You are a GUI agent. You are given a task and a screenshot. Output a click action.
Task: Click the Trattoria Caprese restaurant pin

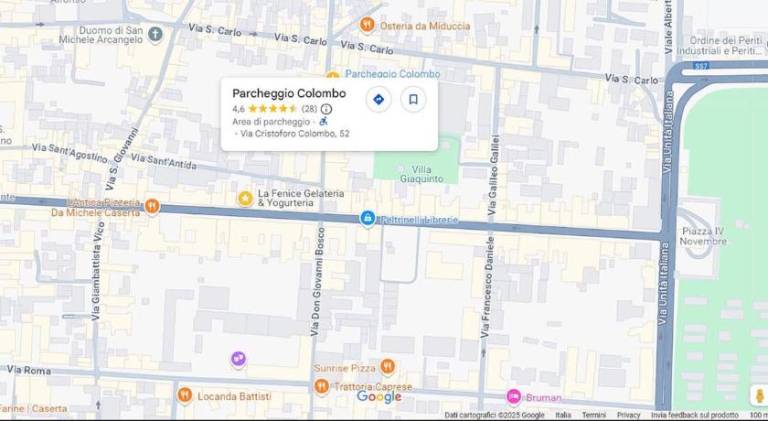321,386
